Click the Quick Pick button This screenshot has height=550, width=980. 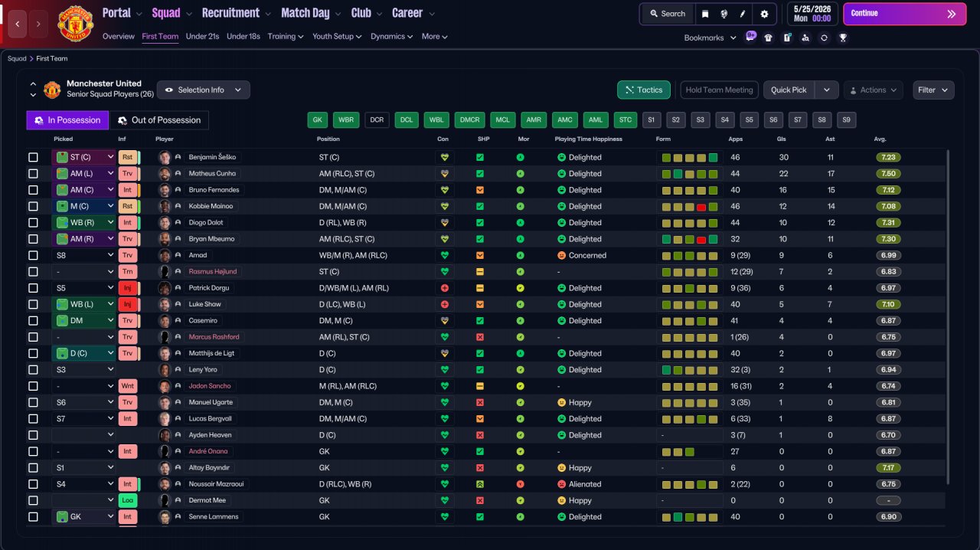(x=789, y=90)
